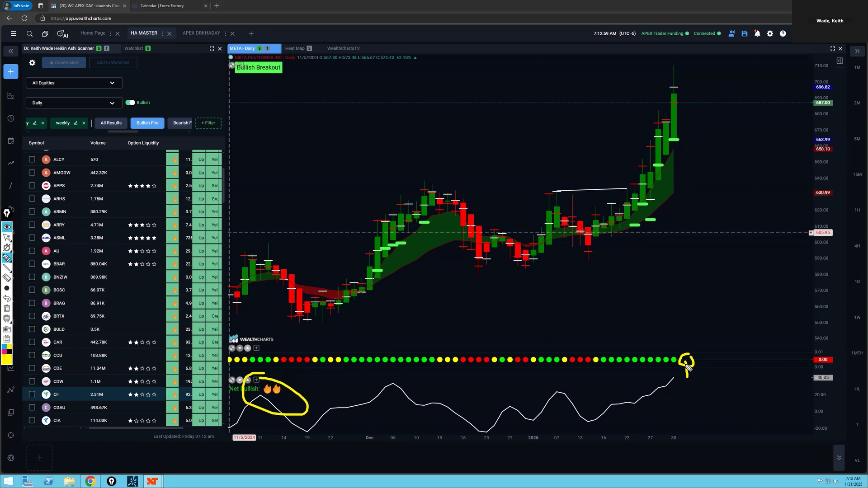Open Home Page tab options menu
868x488 pixels.
(x=110, y=33)
